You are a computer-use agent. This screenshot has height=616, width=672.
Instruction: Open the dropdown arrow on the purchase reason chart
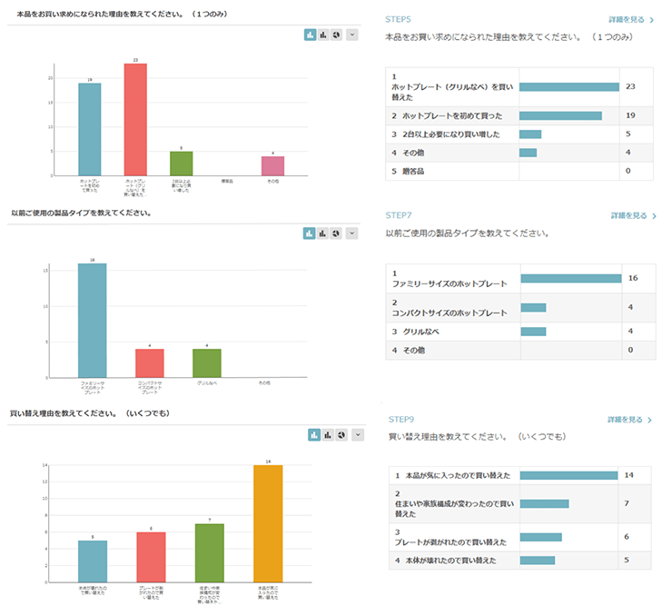[x=352, y=35]
